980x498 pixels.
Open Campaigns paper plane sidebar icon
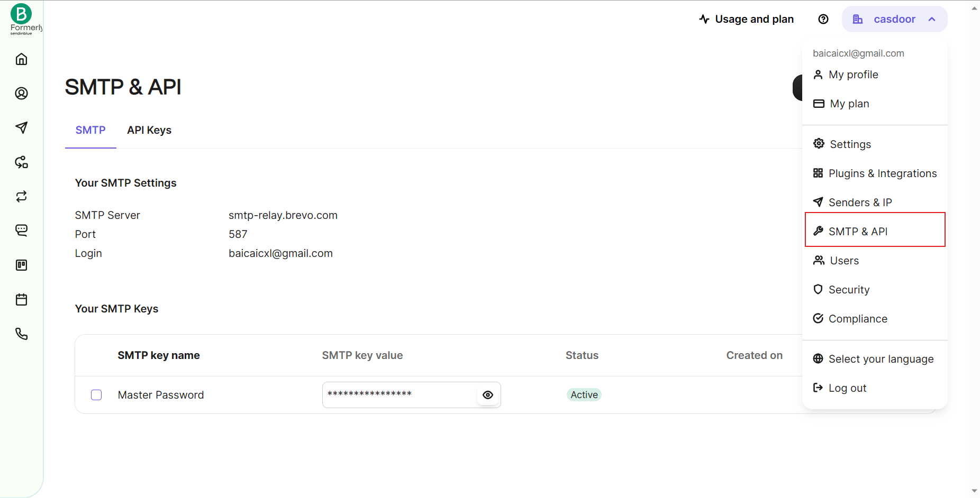(x=21, y=127)
